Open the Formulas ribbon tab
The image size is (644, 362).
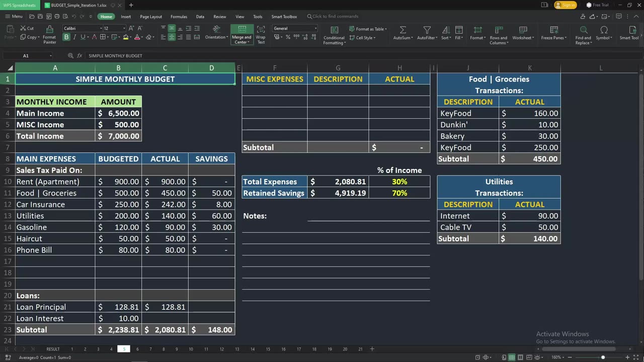179,17
